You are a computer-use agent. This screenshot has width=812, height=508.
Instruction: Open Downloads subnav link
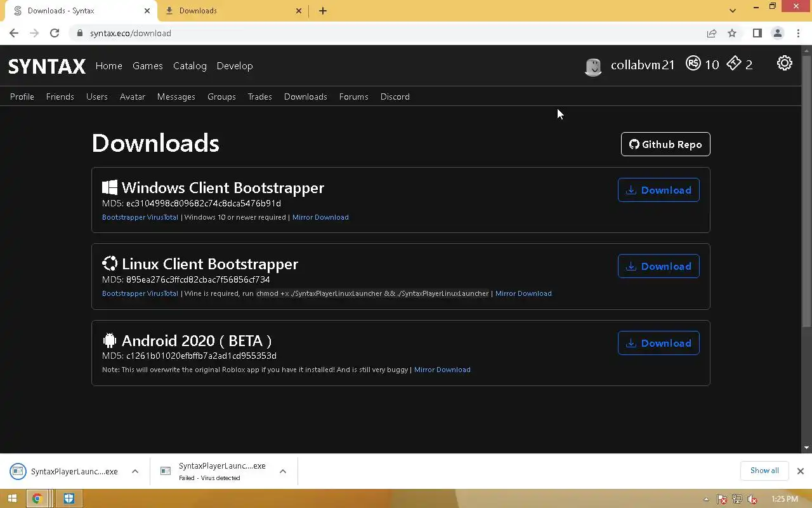306,97
